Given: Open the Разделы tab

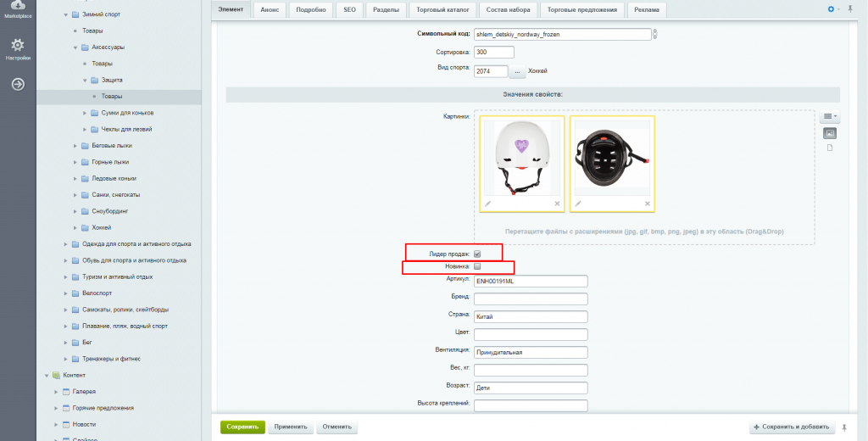Looking at the screenshot, I should coord(386,10).
